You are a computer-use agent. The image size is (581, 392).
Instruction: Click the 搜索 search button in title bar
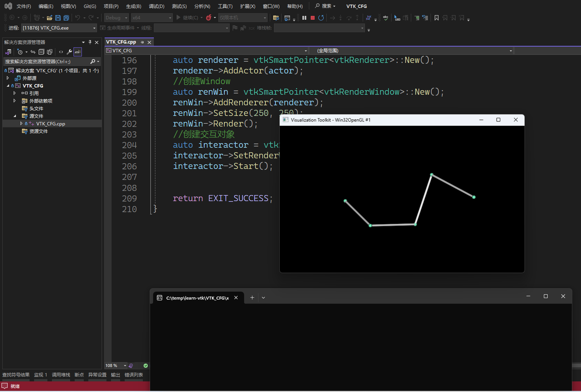coord(325,6)
